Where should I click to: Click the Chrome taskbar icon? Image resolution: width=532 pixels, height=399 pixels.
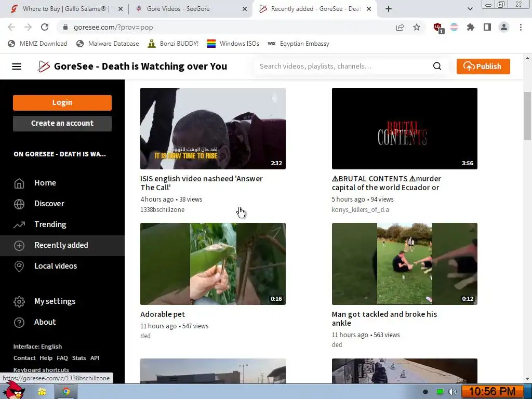pyautogui.click(x=66, y=392)
